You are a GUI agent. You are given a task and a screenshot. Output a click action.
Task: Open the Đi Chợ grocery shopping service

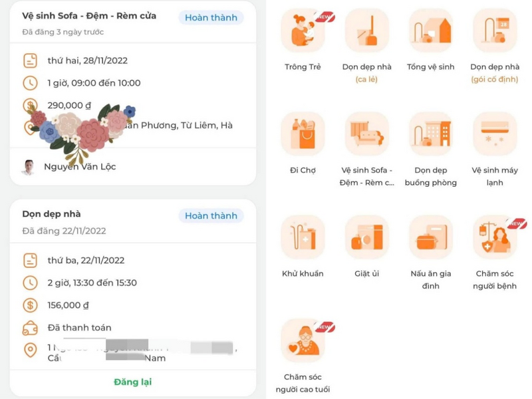(x=303, y=133)
